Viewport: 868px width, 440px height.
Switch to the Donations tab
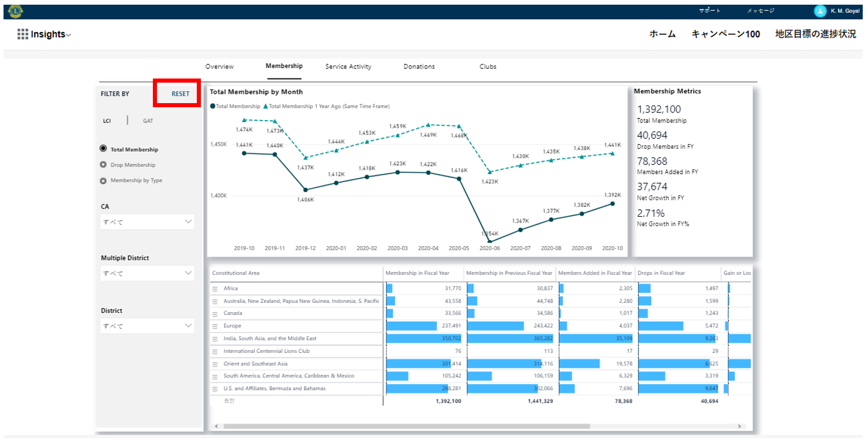(419, 67)
